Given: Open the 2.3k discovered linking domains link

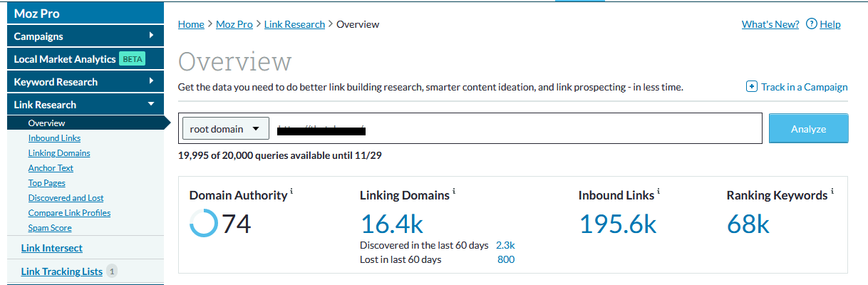Looking at the screenshot, I should pos(505,245).
